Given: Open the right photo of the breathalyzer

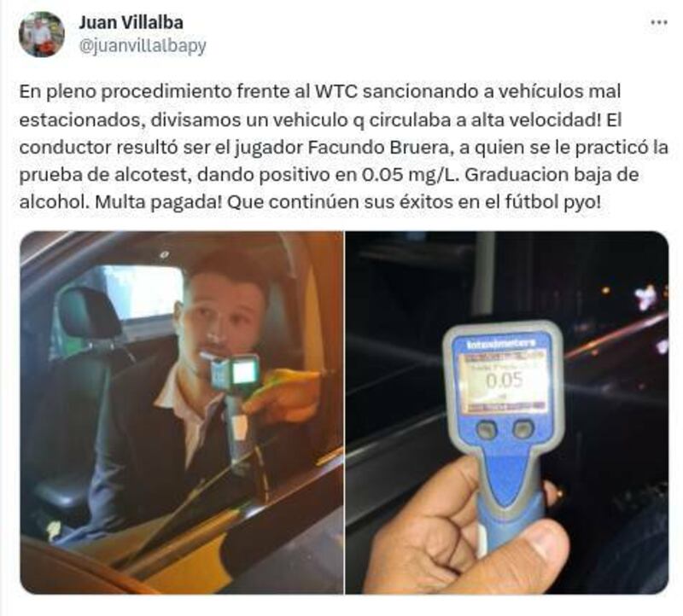Looking at the screenshot, I should [x=507, y=412].
